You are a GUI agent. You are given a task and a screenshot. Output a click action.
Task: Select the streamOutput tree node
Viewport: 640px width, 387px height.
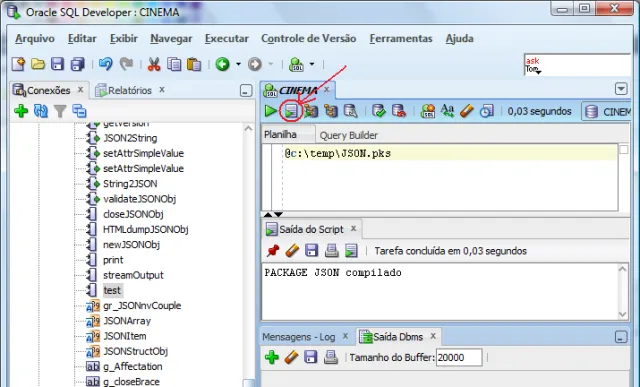pos(133,275)
